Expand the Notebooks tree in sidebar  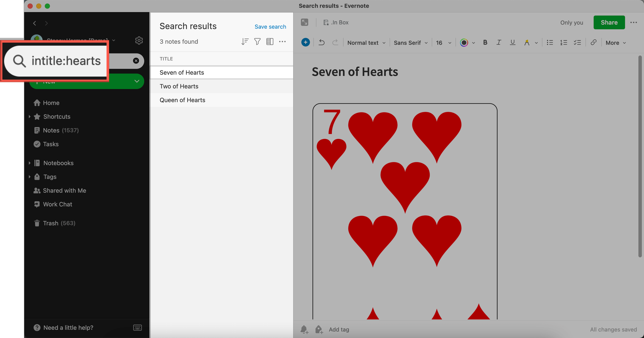[29, 163]
